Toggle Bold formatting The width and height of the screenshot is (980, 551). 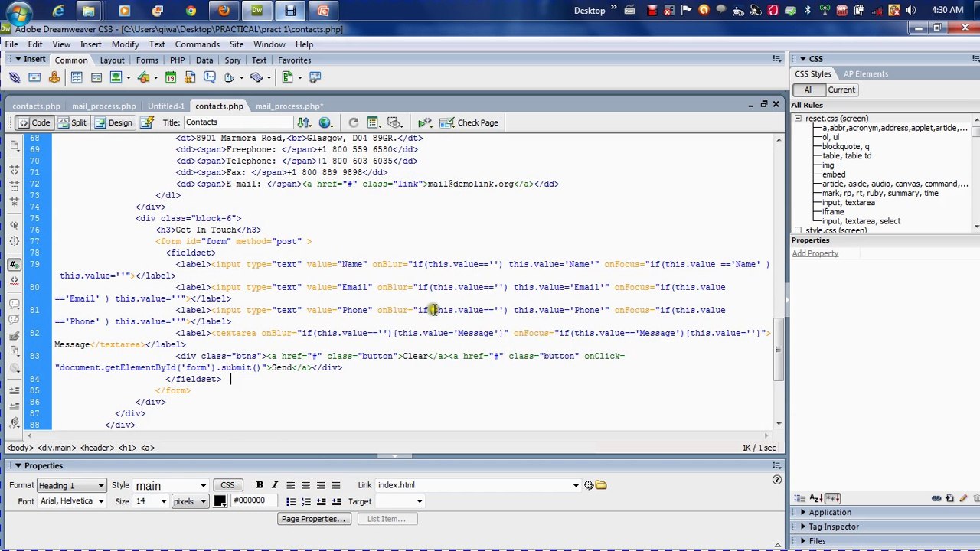pyautogui.click(x=260, y=485)
